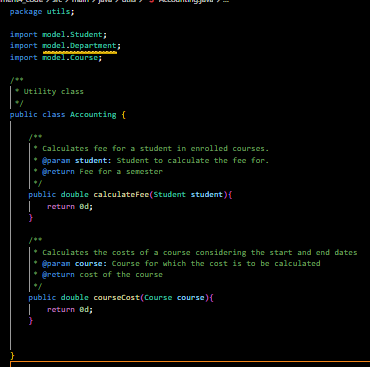Click the method name "courseCost"
Screen dimensions: 370x367
coord(116,297)
